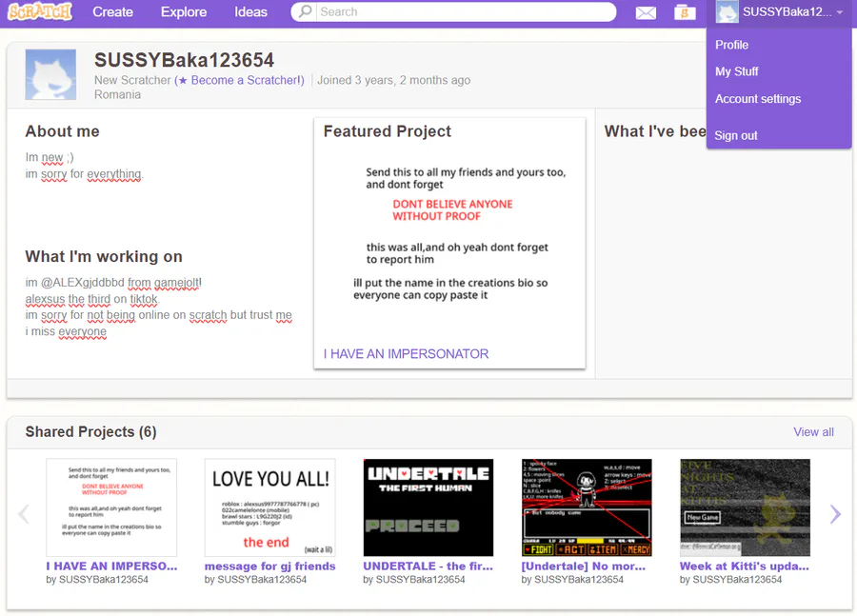Focus the Search input field
The image size is (857, 616).
[465, 11]
